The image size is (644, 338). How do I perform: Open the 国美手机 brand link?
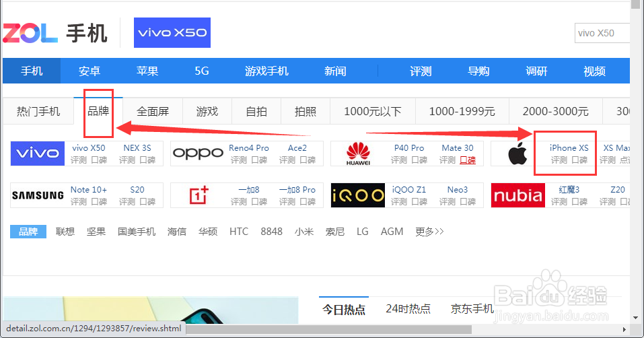point(137,232)
